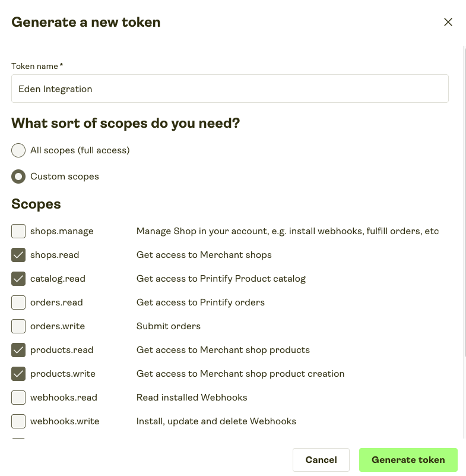Enable the orders.write scope checkbox

pos(18,326)
